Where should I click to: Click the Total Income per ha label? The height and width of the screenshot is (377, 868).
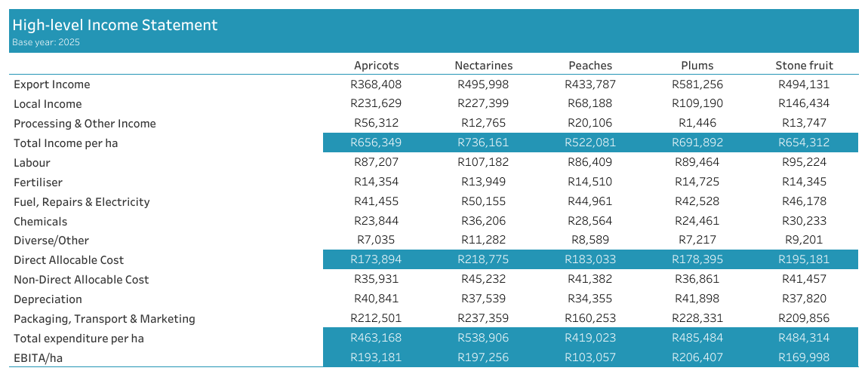coord(66,143)
